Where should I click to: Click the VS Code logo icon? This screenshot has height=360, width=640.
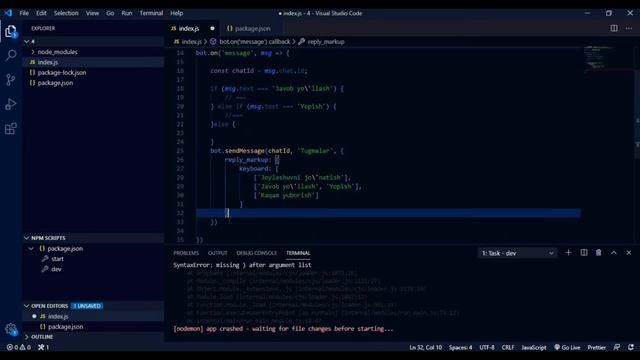[x=8, y=13]
